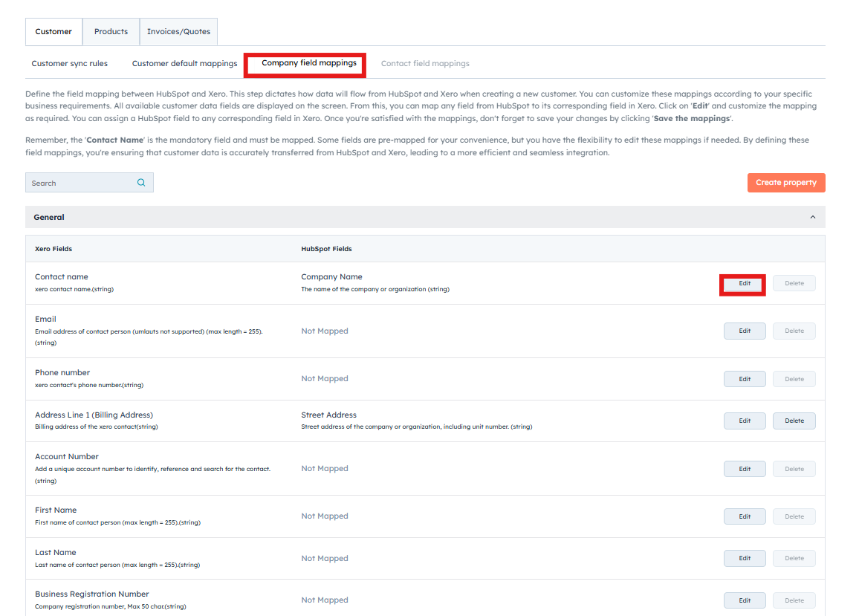Edit the First Name mapping
Image resolution: width=859 pixels, height=616 pixels.
[745, 516]
